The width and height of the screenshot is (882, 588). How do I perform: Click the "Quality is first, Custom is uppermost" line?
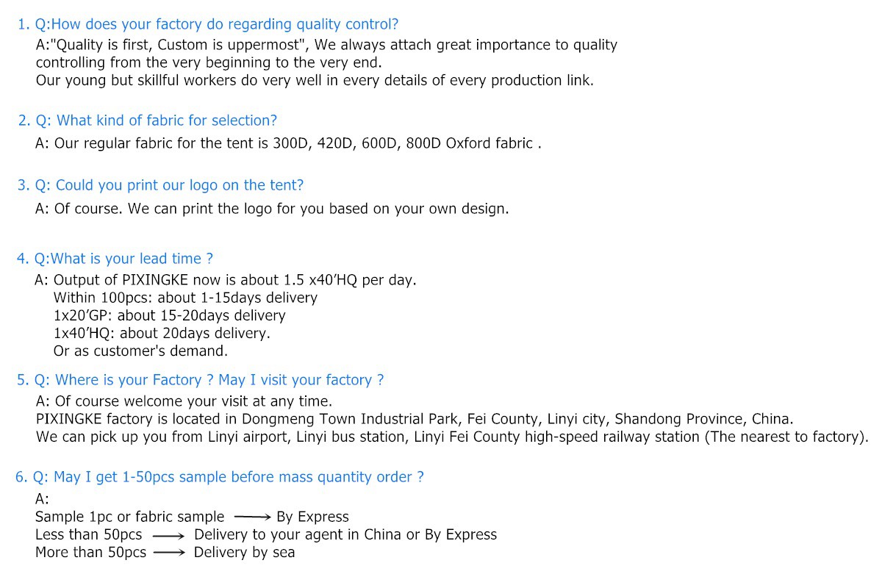point(326,45)
